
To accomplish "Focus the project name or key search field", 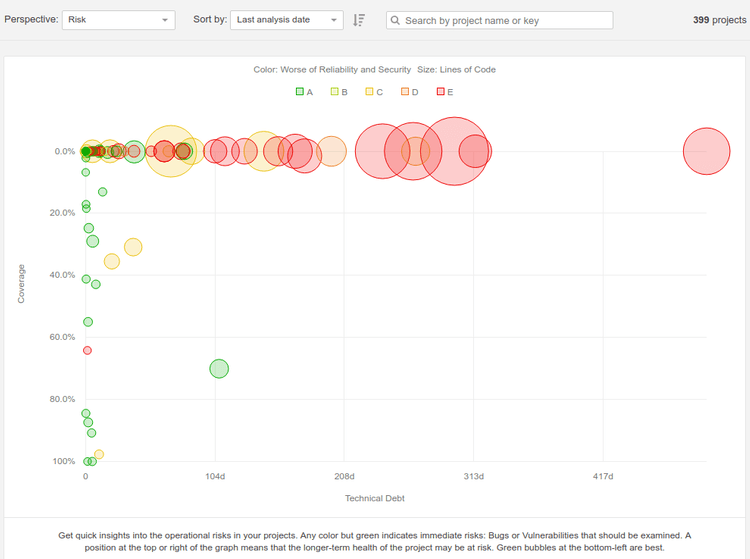I will tap(499, 20).
